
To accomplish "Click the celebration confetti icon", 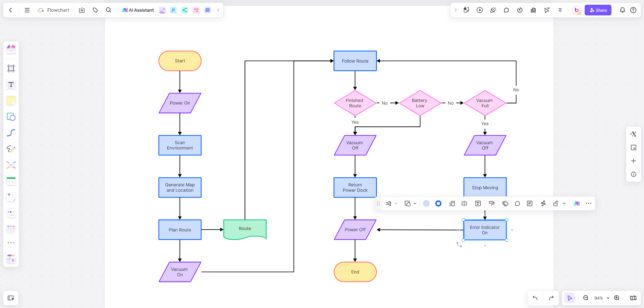I will (493, 10).
